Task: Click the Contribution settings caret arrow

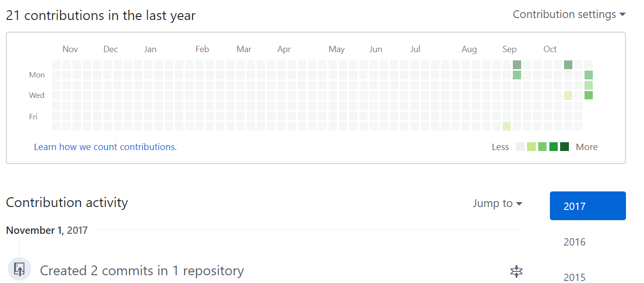Action: [623, 15]
